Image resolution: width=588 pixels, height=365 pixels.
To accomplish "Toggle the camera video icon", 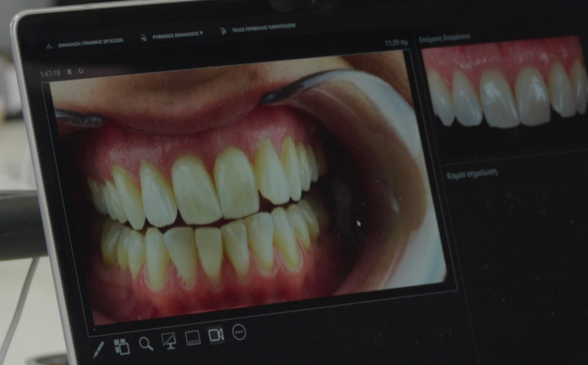I will point(216,334).
